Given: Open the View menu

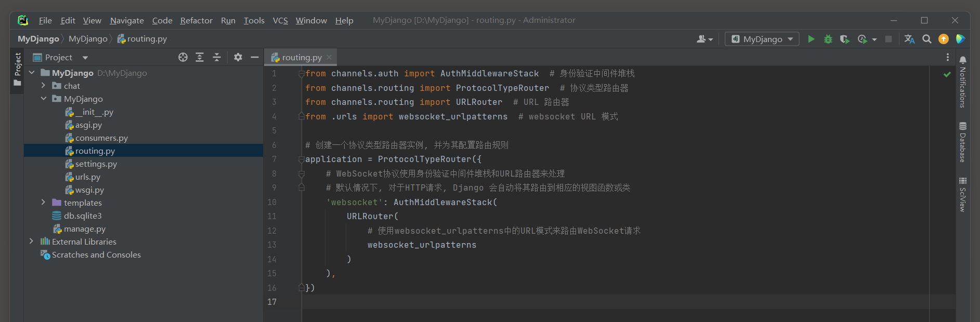Looking at the screenshot, I should click(92, 20).
